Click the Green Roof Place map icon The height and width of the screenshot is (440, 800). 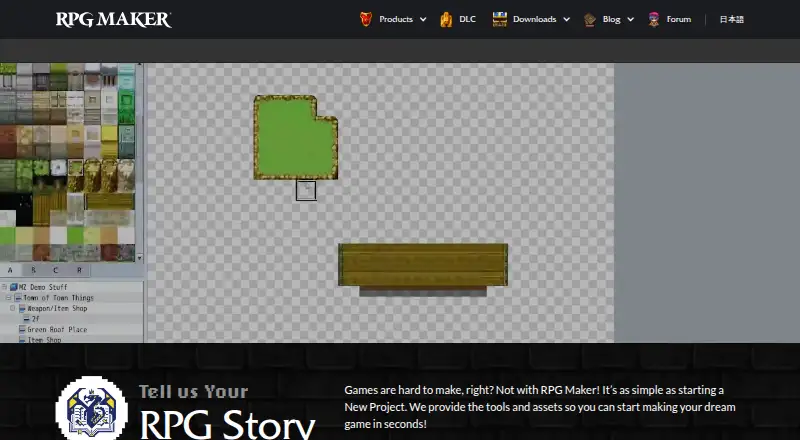click(x=22, y=329)
